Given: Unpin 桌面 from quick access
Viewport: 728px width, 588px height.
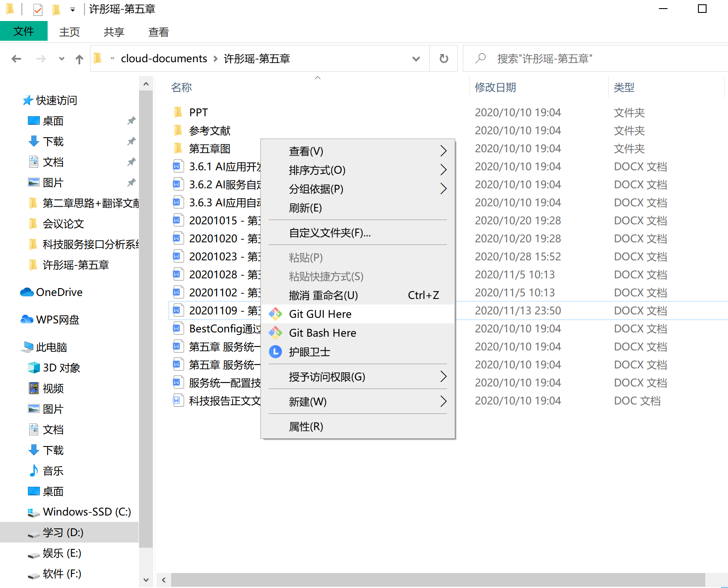Looking at the screenshot, I should click(x=132, y=121).
